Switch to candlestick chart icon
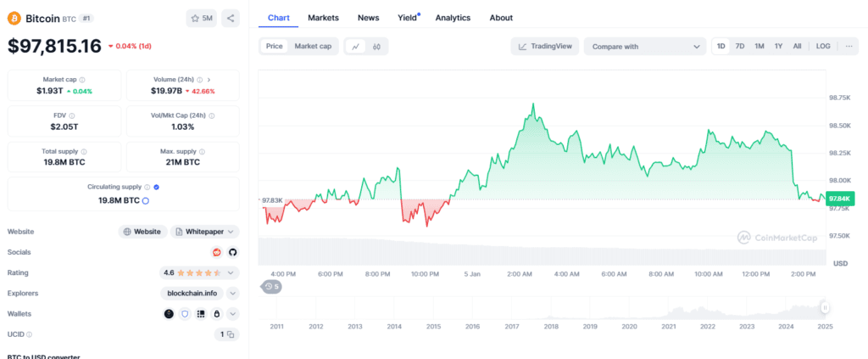 coord(376,47)
